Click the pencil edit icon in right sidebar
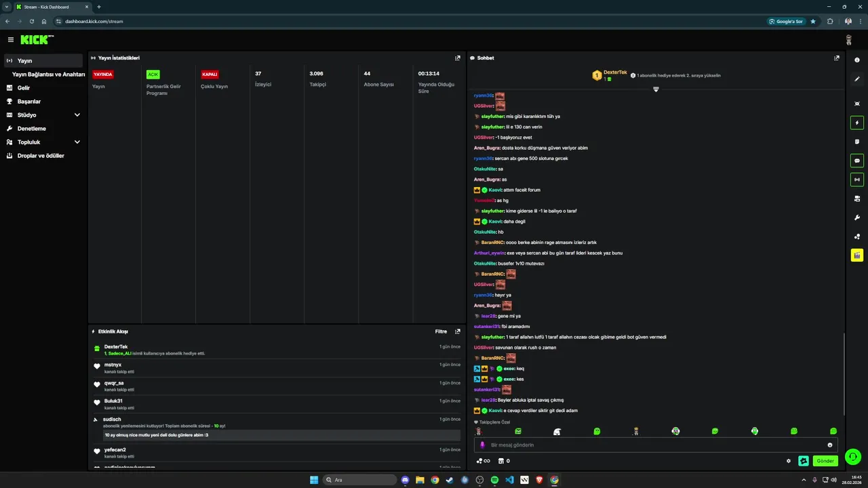This screenshot has width=868, height=488. coord(857,79)
